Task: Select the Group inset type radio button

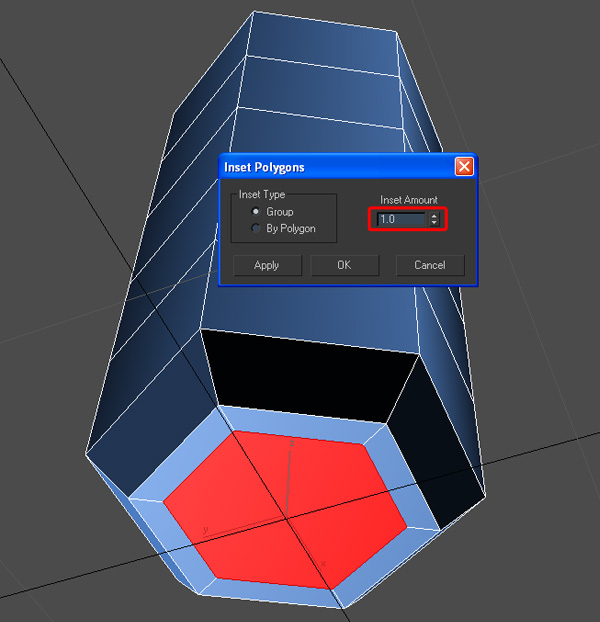Action: click(256, 211)
